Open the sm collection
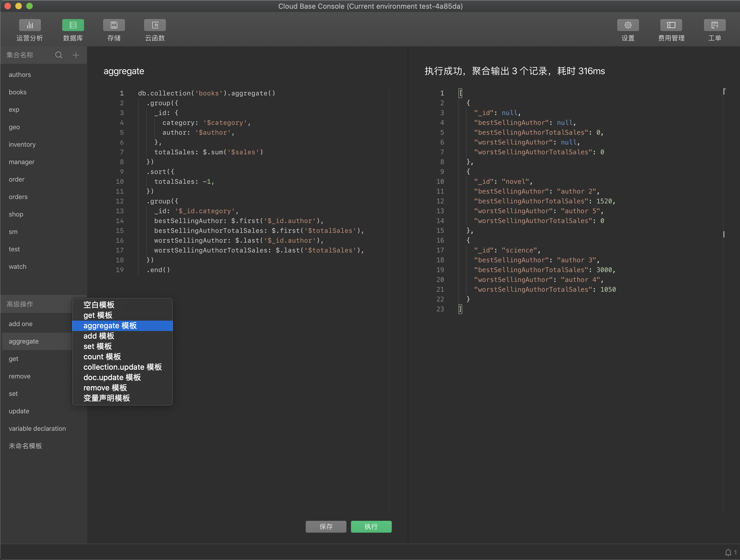The image size is (740, 560). pos(43,232)
